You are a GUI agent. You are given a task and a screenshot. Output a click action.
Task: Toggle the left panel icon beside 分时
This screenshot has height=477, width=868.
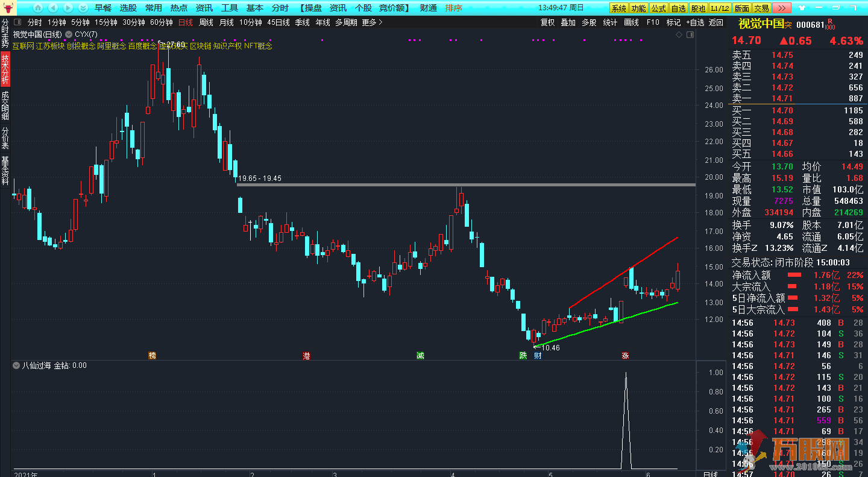tap(17, 22)
